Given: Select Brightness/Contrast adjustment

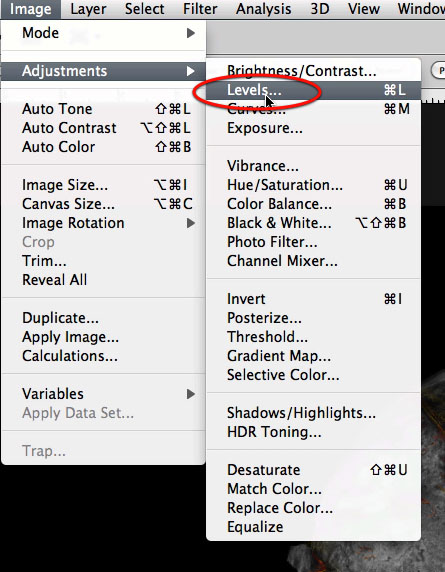Looking at the screenshot, I should [x=314, y=71].
